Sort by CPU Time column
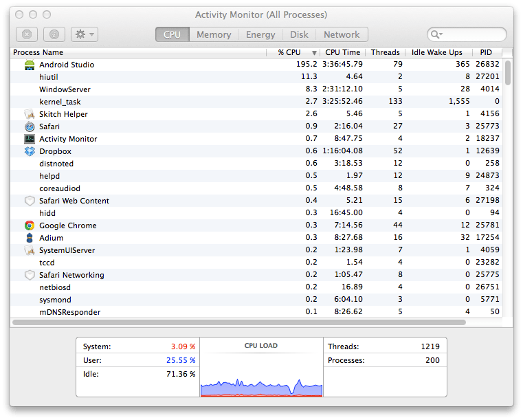 pyautogui.click(x=342, y=52)
